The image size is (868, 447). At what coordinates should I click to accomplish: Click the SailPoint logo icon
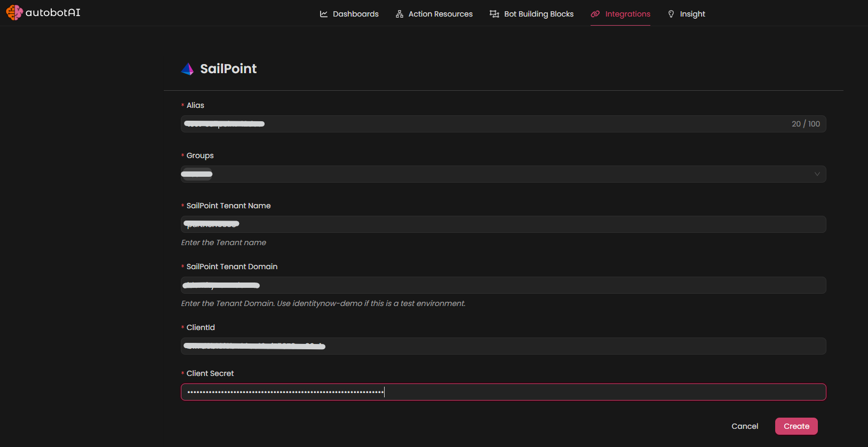(187, 69)
